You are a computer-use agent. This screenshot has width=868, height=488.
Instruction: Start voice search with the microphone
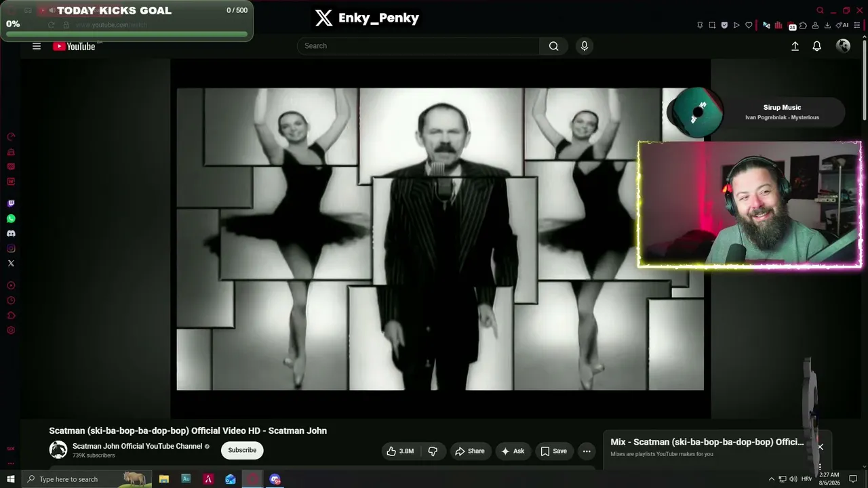[585, 46]
